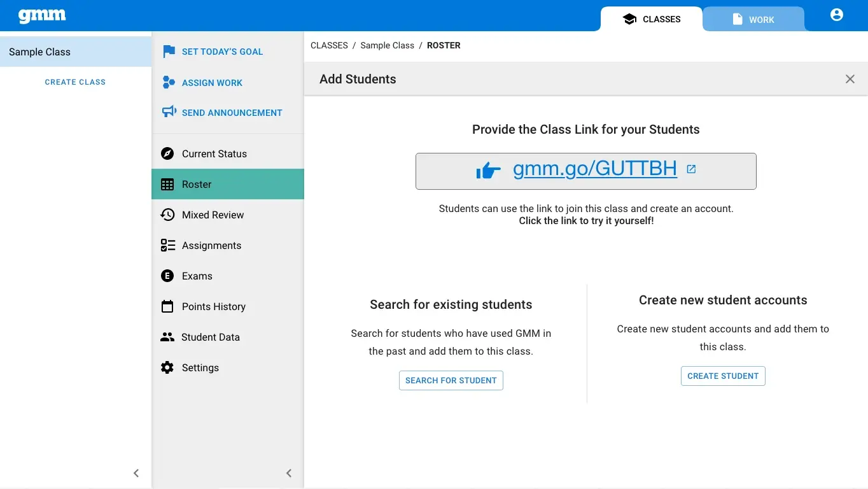Click the CLASSES breadcrumb
The width and height of the screenshot is (868, 489).
(329, 45)
